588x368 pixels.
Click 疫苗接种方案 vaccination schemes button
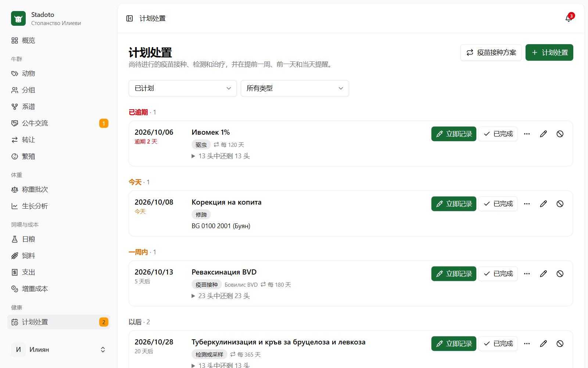(x=491, y=53)
